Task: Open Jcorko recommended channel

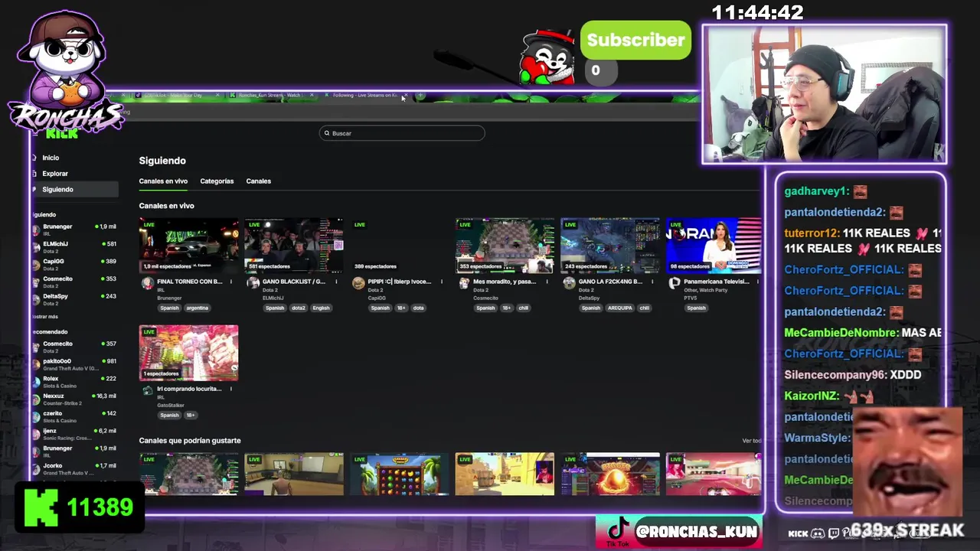Action: pyautogui.click(x=74, y=468)
